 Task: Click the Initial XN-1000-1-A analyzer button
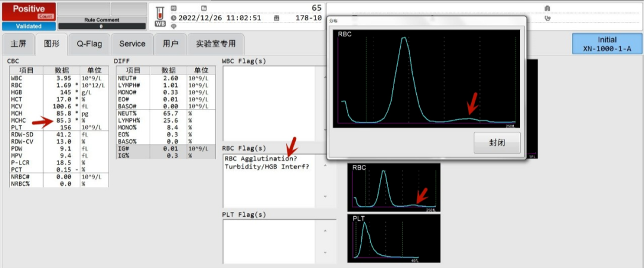[x=606, y=44]
